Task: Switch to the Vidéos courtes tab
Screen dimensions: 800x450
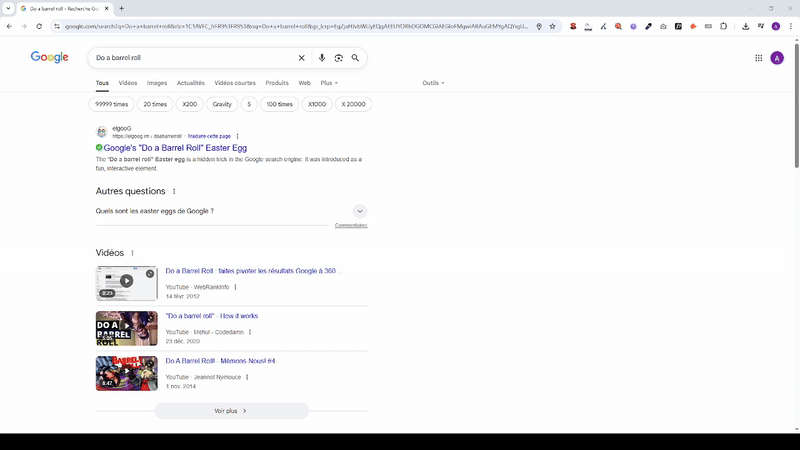Action: [x=235, y=83]
